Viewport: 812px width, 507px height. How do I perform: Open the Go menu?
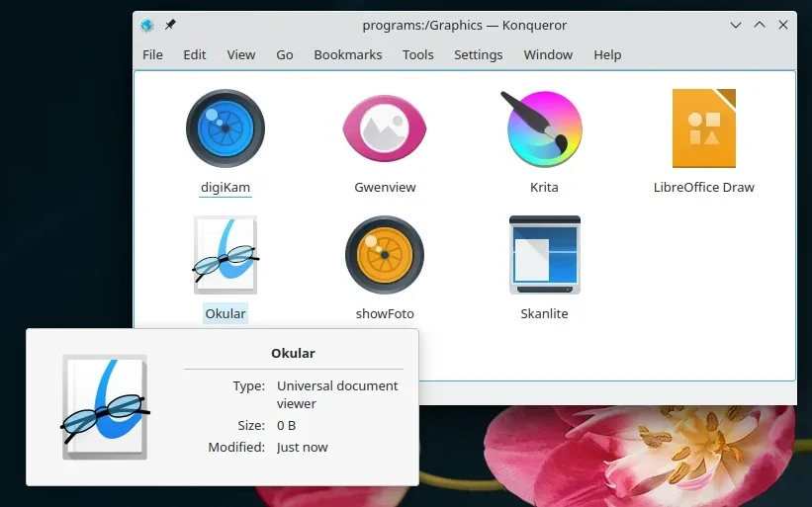pyautogui.click(x=285, y=54)
